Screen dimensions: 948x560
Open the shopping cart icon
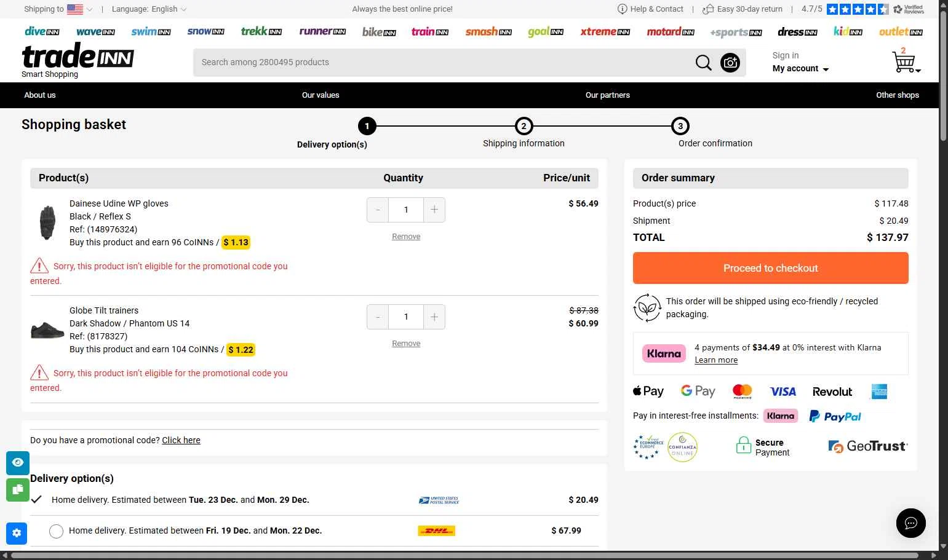[x=905, y=61]
